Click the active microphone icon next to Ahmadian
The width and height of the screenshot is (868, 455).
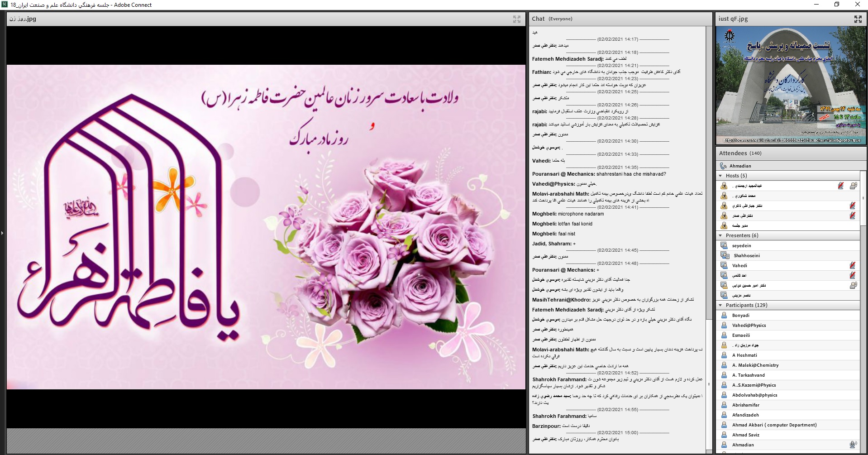click(x=853, y=445)
